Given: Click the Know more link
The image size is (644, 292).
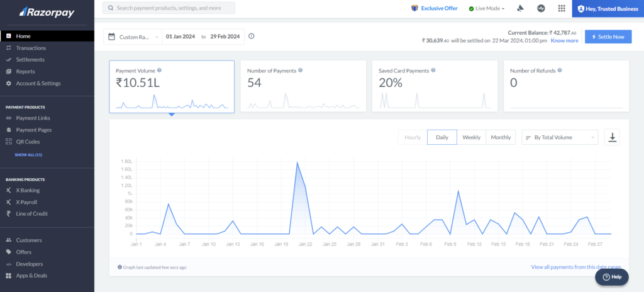Looking at the screenshot, I should [x=564, y=40].
